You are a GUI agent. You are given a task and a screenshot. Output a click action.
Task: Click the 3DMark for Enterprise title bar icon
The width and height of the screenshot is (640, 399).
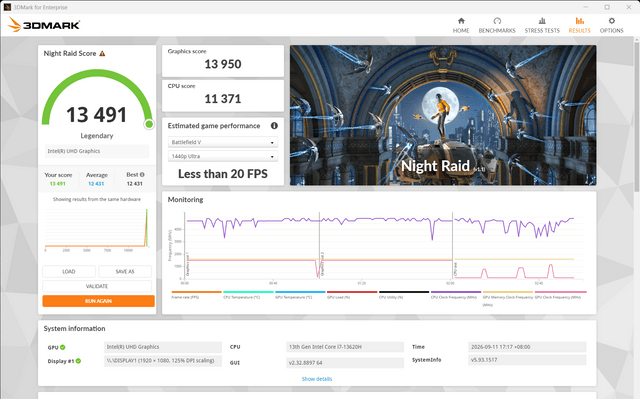coord(7,7)
